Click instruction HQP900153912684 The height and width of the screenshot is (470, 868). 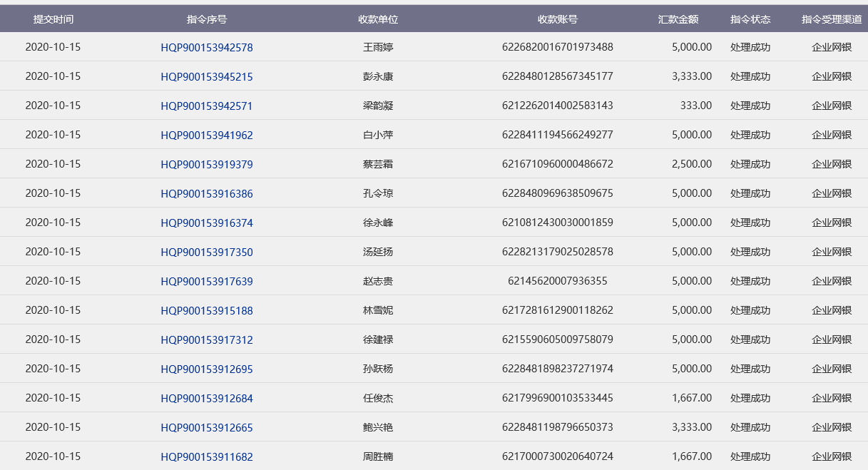point(207,399)
